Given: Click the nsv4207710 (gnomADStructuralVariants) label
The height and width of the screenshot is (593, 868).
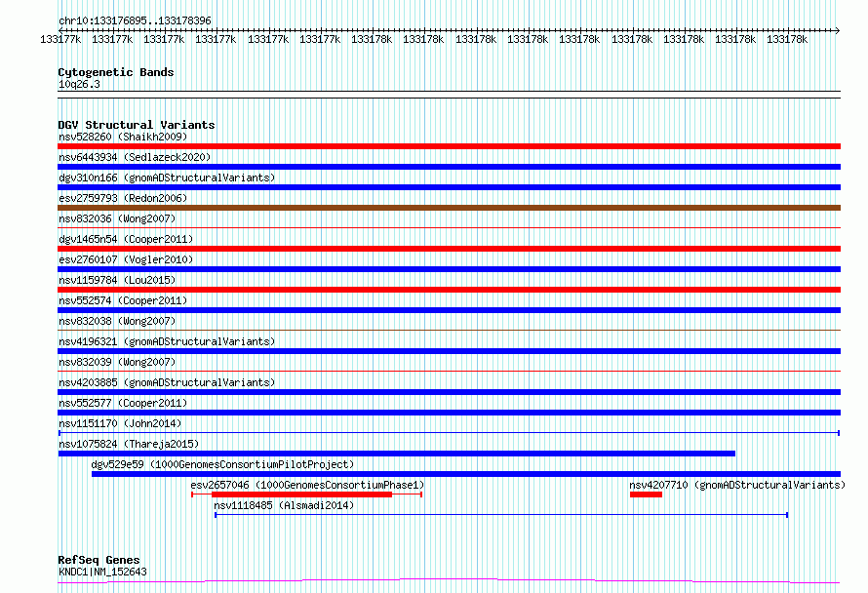Looking at the screenshot, I should [x=737, y=485].
